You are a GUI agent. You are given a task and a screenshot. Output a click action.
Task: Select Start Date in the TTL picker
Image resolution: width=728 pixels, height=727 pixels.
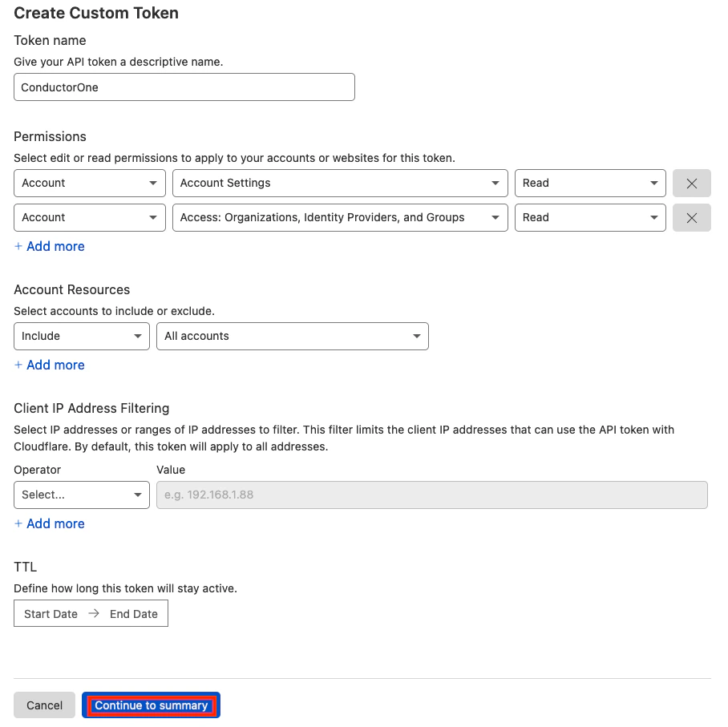coord(50,613)
